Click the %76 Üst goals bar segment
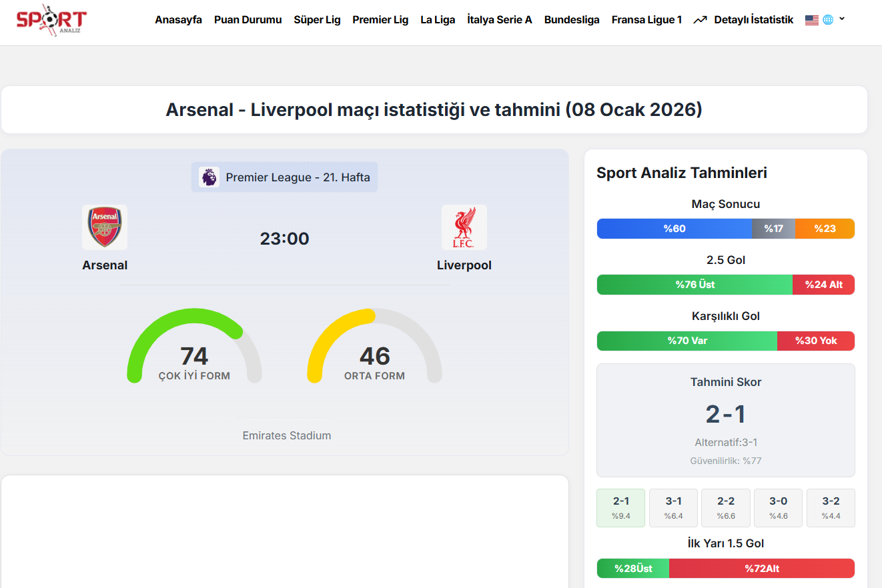 point(695,285)
